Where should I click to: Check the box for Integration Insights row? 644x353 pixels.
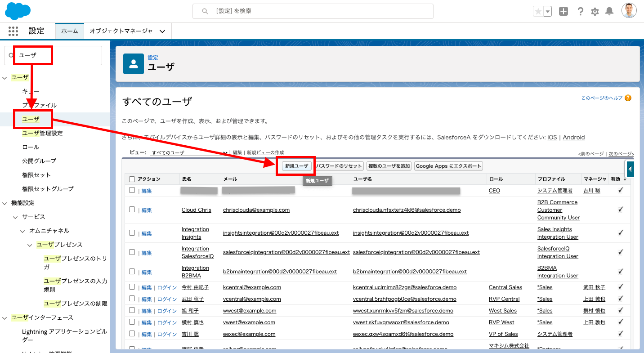point(132,233)
